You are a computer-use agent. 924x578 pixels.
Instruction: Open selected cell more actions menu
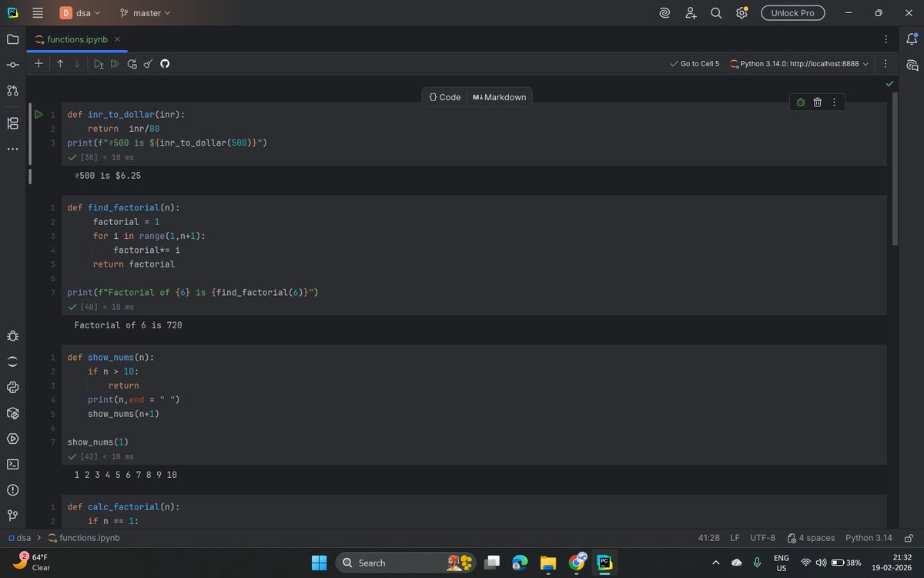click(834, 102)
